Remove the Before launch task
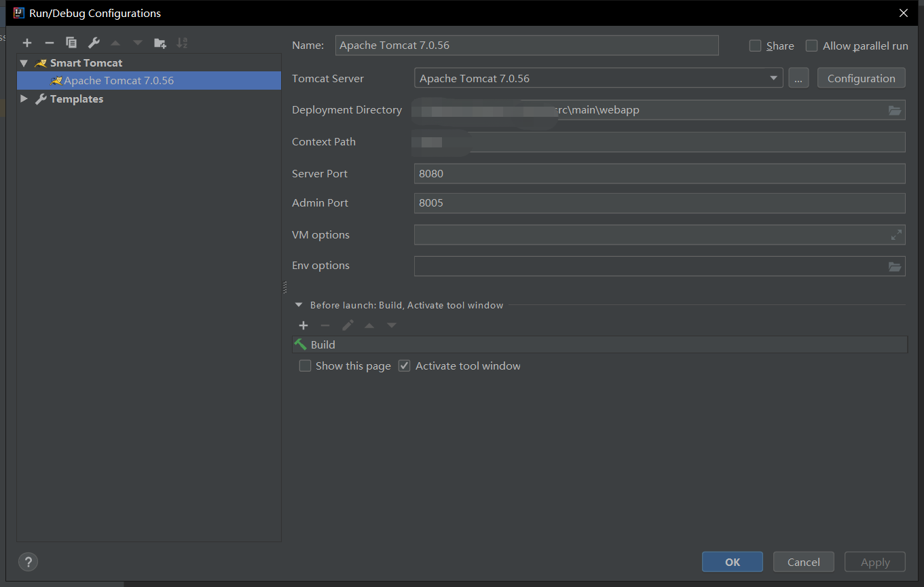The height and width of the screenshot is (587, 924). [x=325, y=325]
